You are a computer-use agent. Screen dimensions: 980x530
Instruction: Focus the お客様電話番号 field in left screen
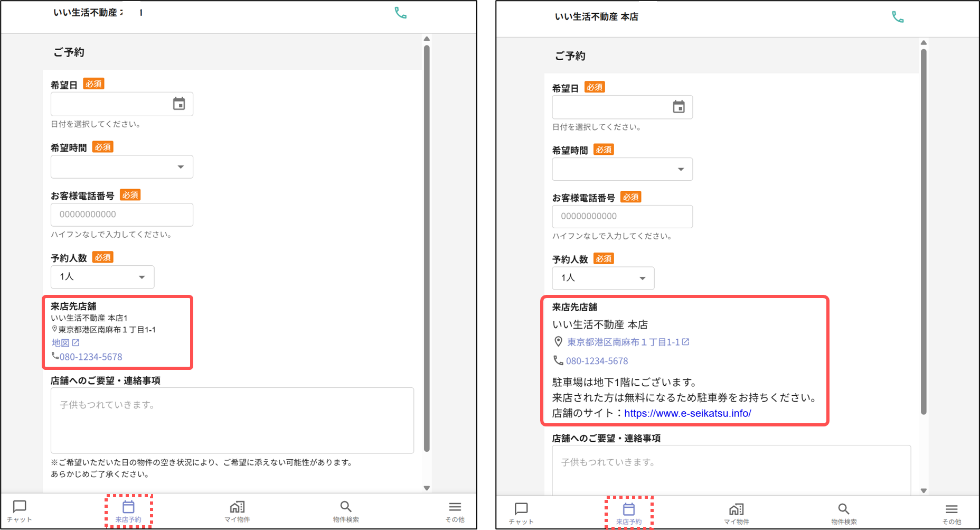coord(122,215)
